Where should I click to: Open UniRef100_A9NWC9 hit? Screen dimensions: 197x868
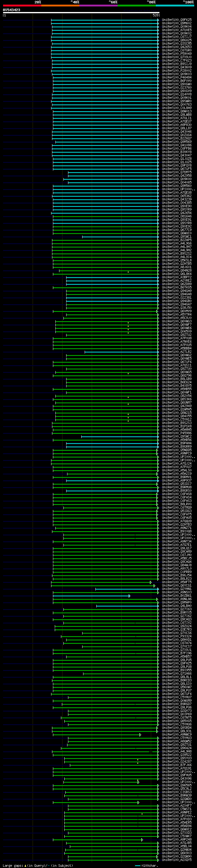tap(177, 735)
